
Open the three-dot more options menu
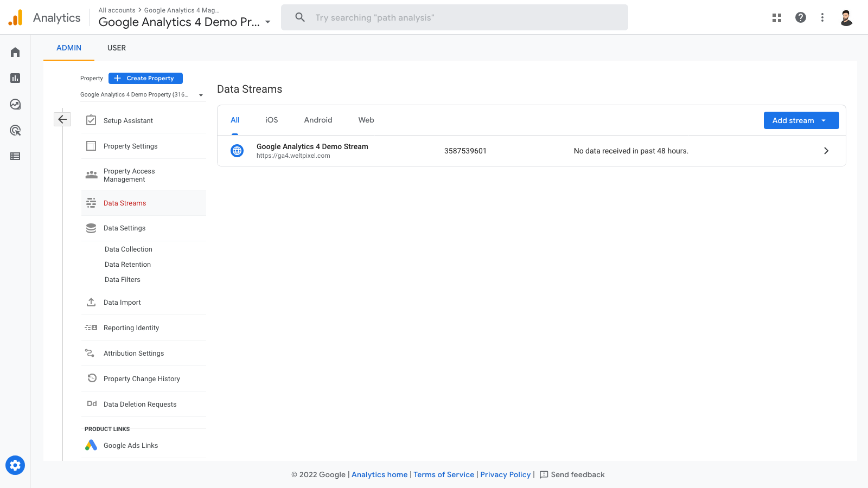coord(822,17)
